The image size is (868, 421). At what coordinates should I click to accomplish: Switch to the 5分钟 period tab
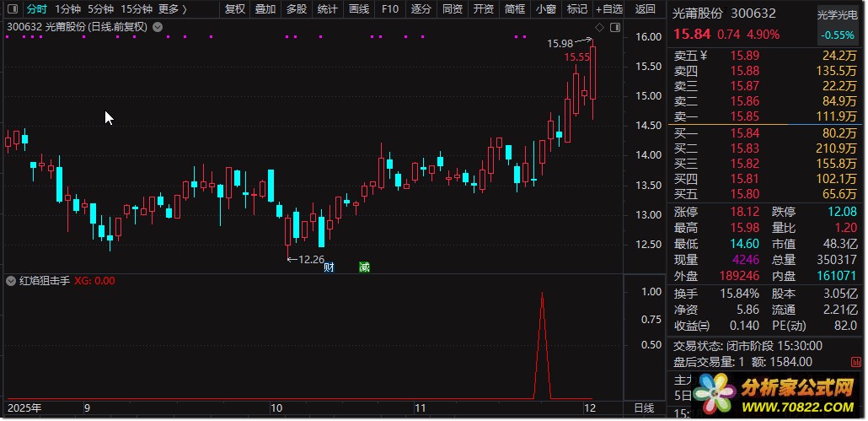tap(101, 9)
